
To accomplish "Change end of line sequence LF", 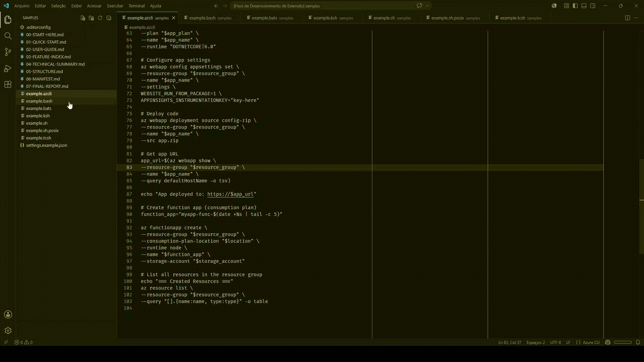I will pos(568,342).
